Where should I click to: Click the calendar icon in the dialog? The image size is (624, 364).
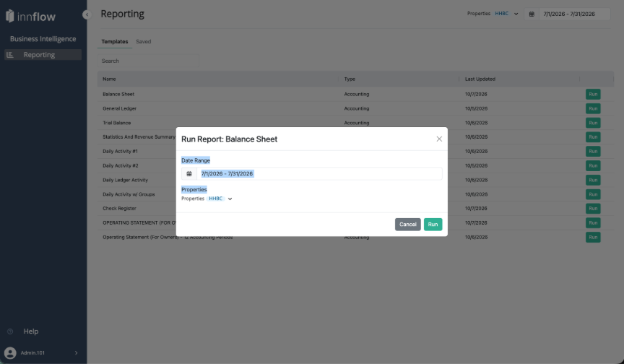tap(189, 174)
